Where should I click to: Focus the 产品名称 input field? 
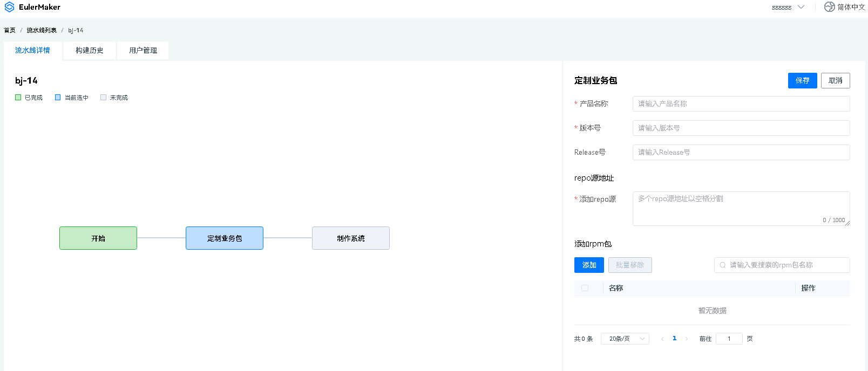point(741,104)
